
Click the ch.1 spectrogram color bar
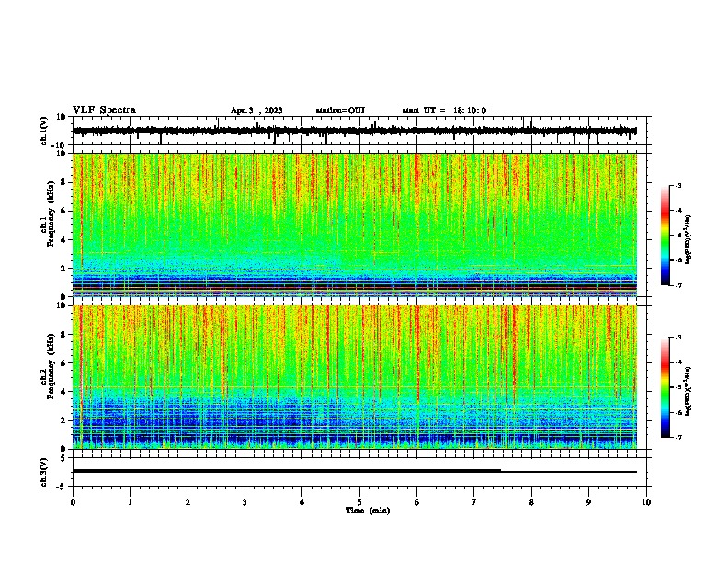665,236
